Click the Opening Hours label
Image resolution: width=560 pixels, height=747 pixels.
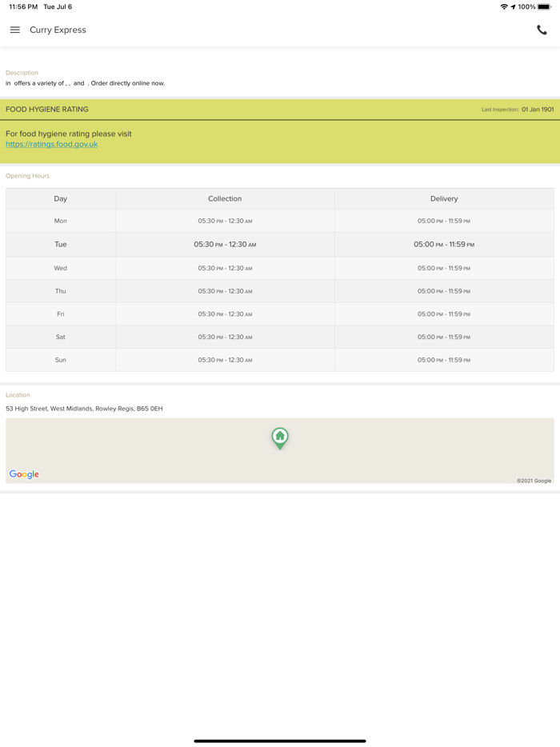[27, 176]
